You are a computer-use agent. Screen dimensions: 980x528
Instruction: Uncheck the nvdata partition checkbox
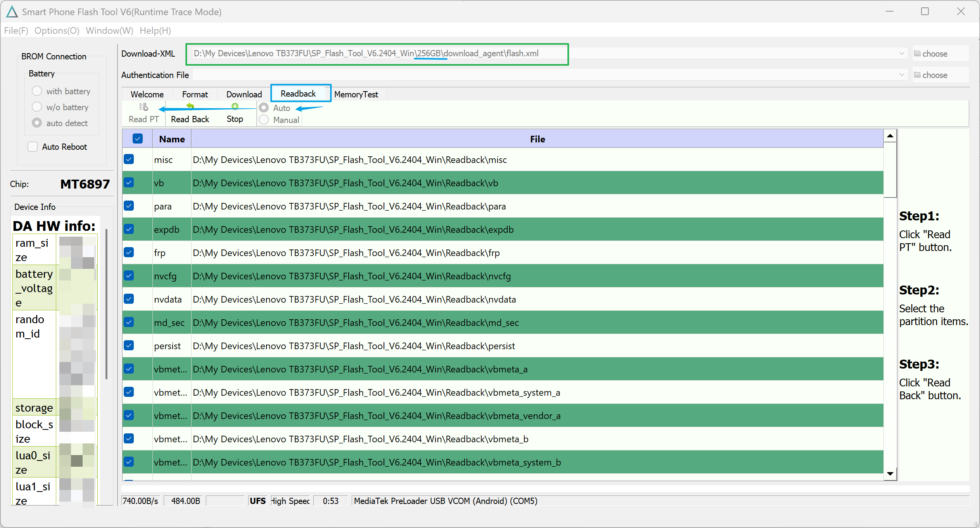pyautogui.click(x=129, y=299)
